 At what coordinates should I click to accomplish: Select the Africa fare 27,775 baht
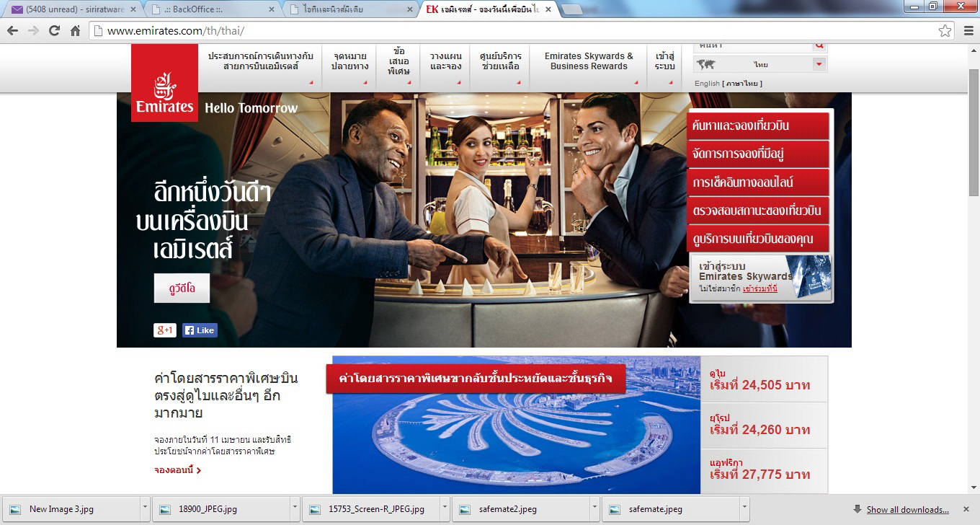(764, 469)
